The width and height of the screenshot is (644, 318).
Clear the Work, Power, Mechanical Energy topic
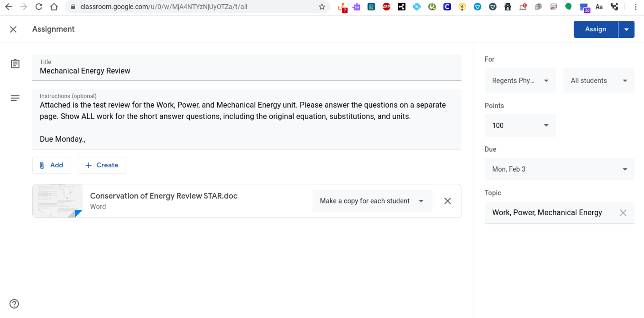623,213
